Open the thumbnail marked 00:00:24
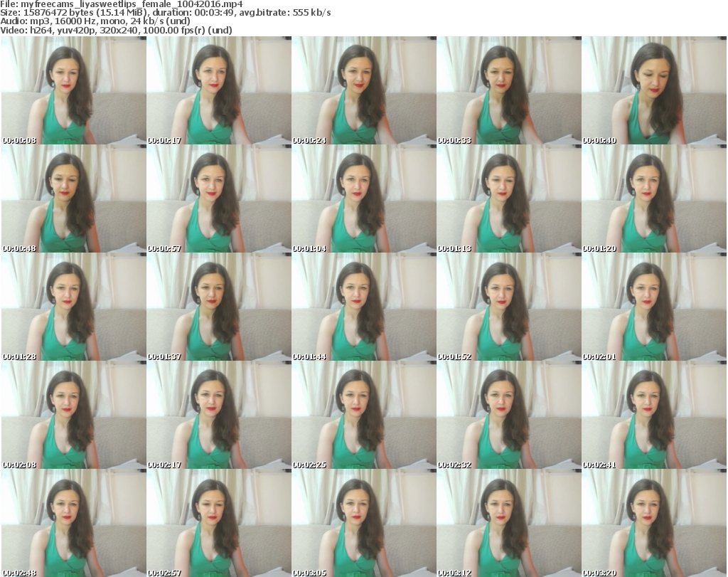This screenshot has width=728, height=577. pyautogui.click(x=363, y=91)
